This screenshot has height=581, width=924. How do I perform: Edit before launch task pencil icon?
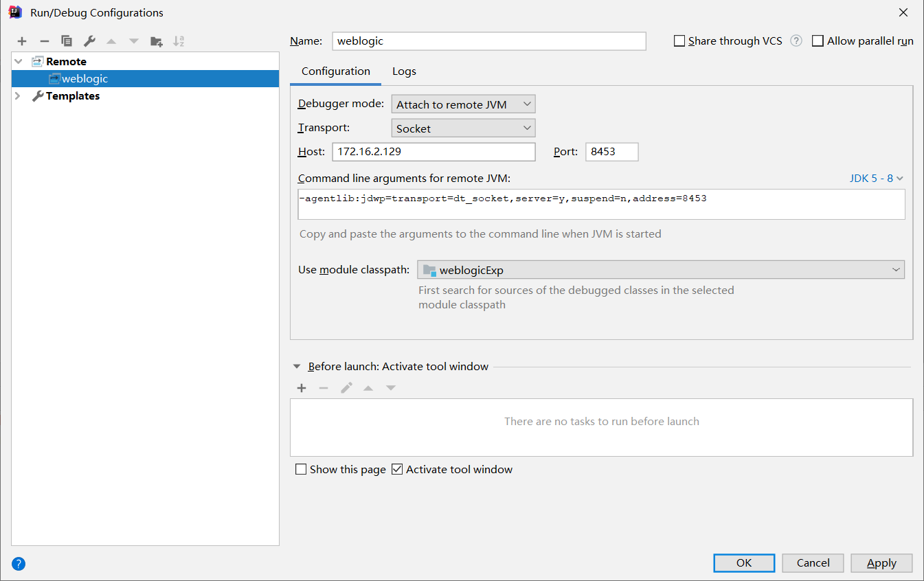pyautogui.click(x=346, y=388)
